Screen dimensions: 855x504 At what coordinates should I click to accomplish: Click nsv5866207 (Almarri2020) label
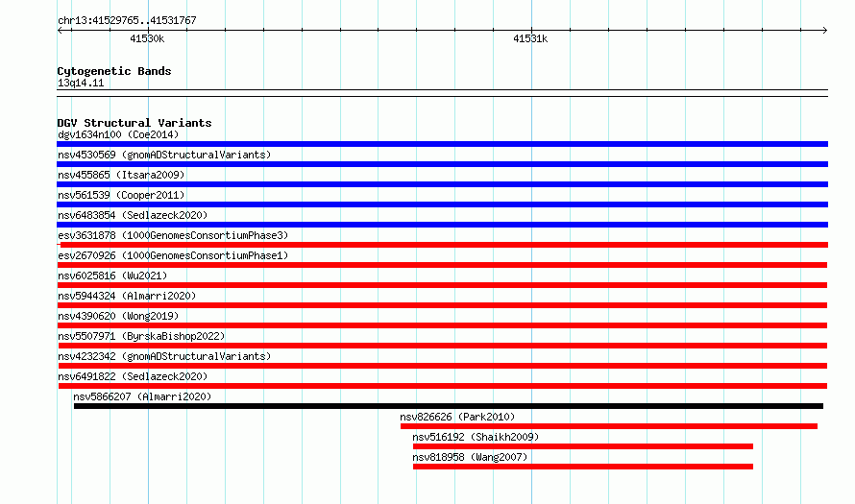pyautogui.click(x=142, y=396)
